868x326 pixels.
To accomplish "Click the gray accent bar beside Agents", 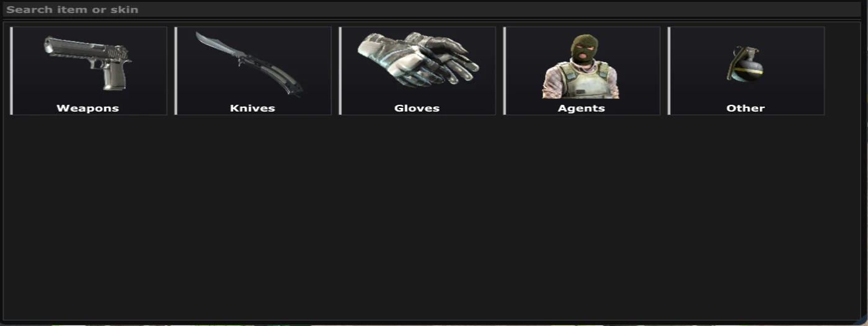I will click(x=504, y=71).
